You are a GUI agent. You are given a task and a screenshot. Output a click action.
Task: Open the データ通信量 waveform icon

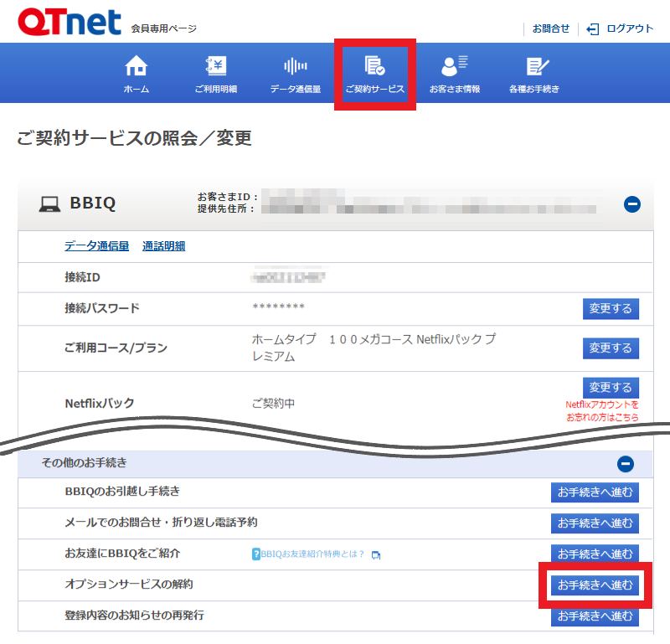click(295, 65)
